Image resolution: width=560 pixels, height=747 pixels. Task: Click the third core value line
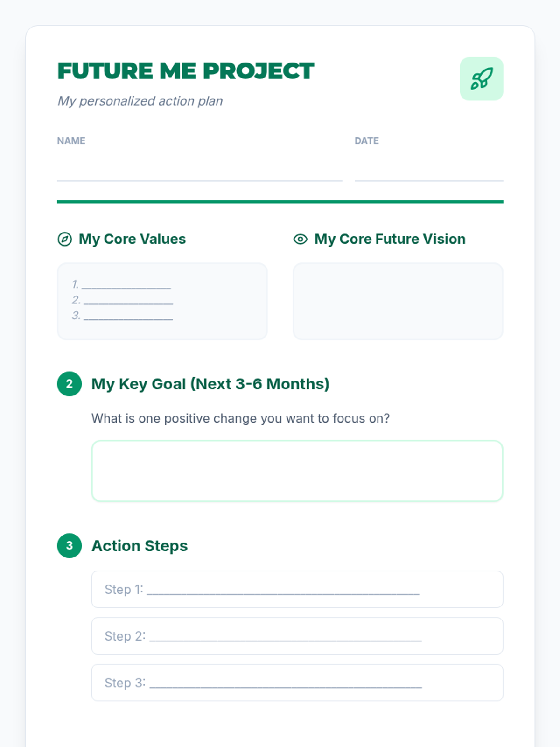point(122,316)
